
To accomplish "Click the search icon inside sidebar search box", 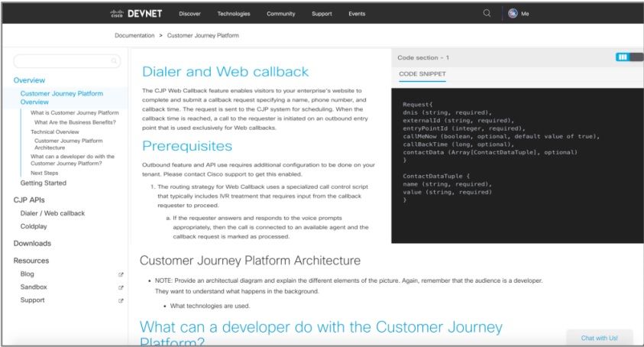I will [114, 61].
